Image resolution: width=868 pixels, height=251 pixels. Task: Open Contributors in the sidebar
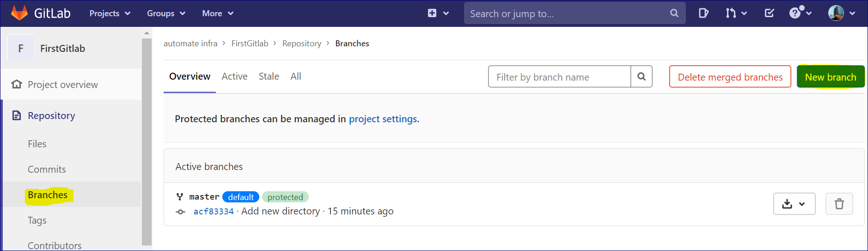(x=55, y=245)
